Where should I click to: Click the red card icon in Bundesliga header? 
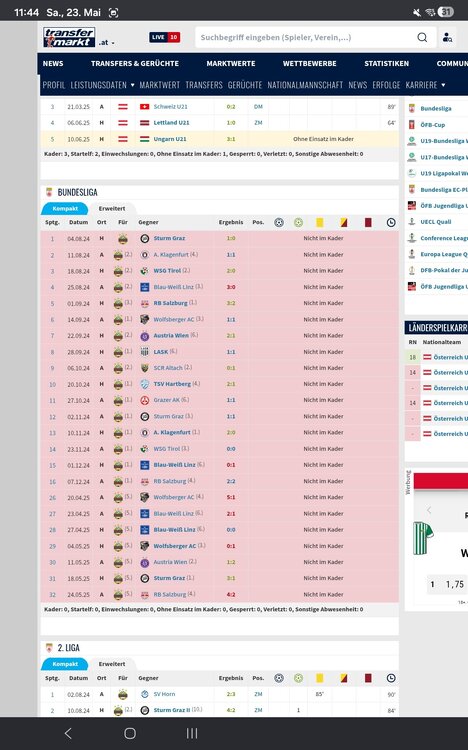point(368,222)
